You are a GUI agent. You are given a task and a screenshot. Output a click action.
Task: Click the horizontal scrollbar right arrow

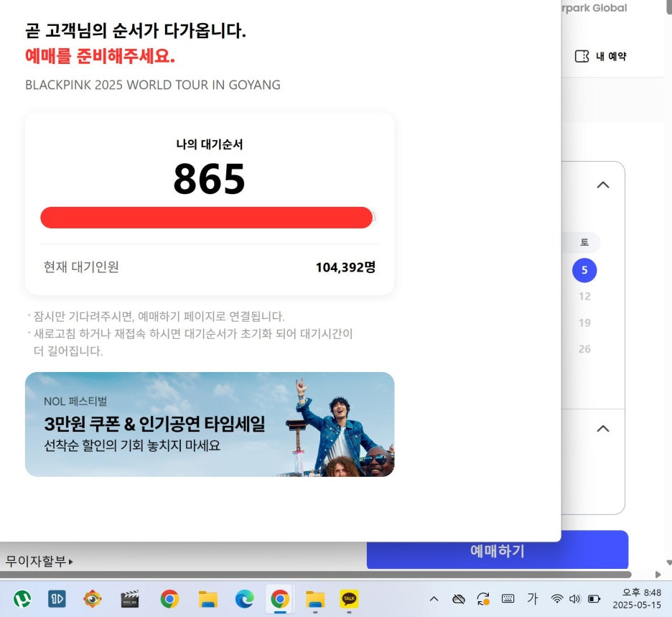[x=658, y=575]
